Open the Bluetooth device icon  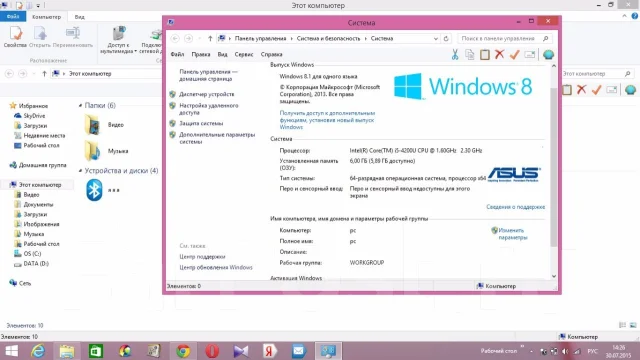(x=94, y=190)
